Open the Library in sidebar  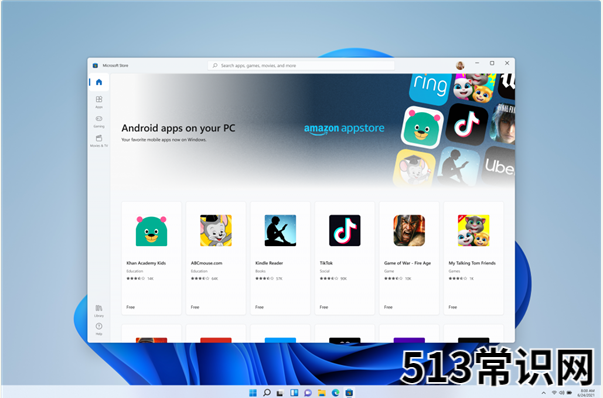(99, 311)
